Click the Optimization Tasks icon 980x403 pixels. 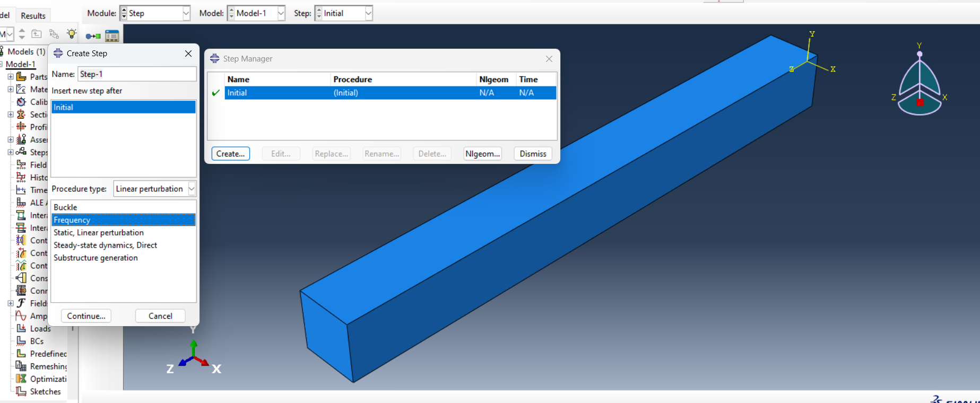(x=21, y=379)
